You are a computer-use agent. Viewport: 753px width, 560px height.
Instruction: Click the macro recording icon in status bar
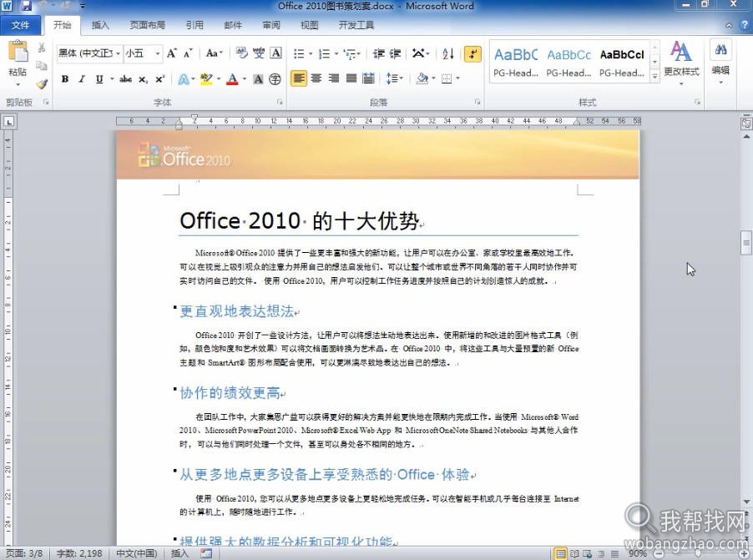[x=206, y=553]
